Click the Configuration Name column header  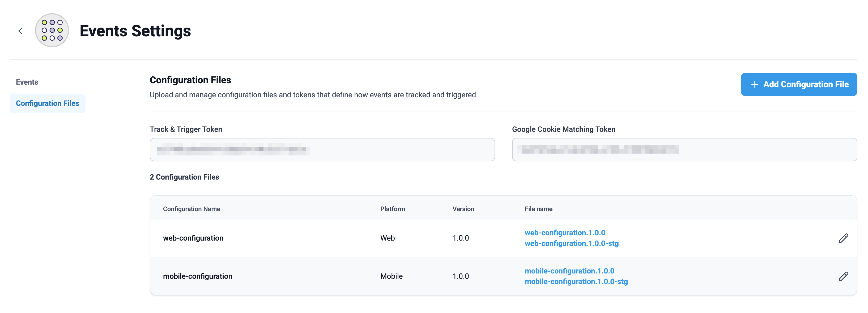[x=192, y=209]
